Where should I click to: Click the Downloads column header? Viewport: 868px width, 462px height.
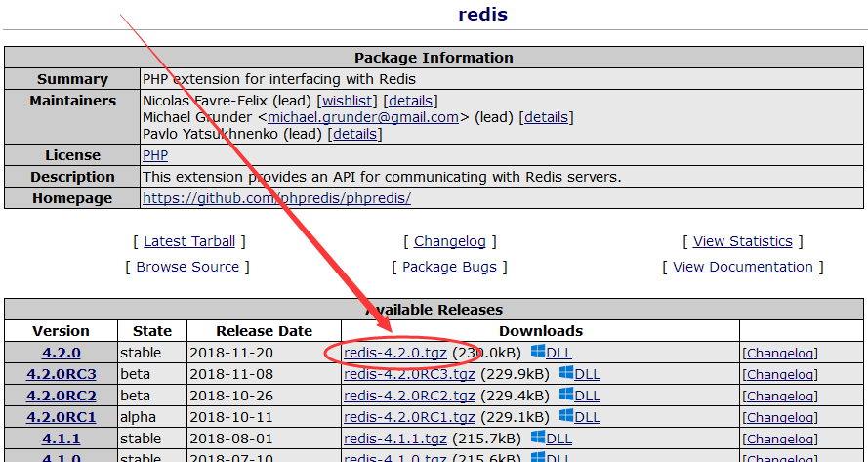[x=541, y=331]
